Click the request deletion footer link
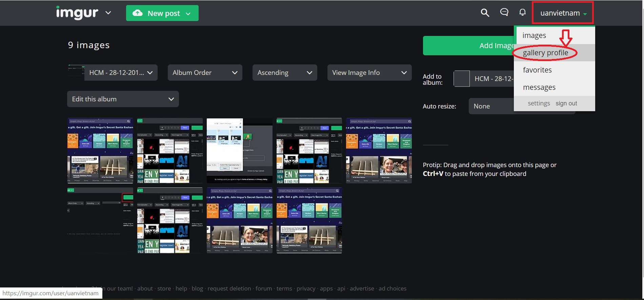The height and width of the screenshot is (300, 644). tap(229, 288)
